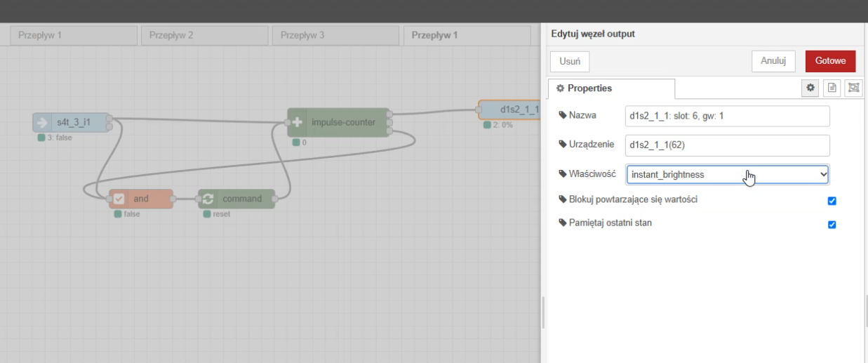Open node settings gear icon
Screen dimensions: 868x363
810,88
